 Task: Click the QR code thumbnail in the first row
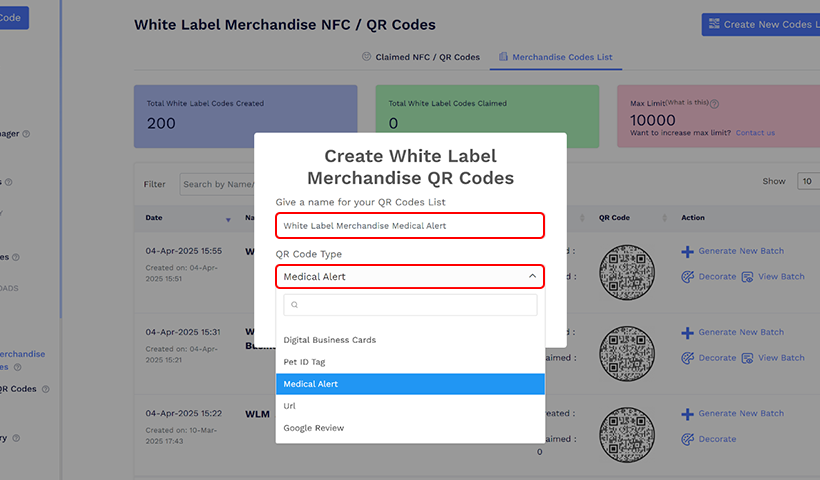tap(627, 269)
